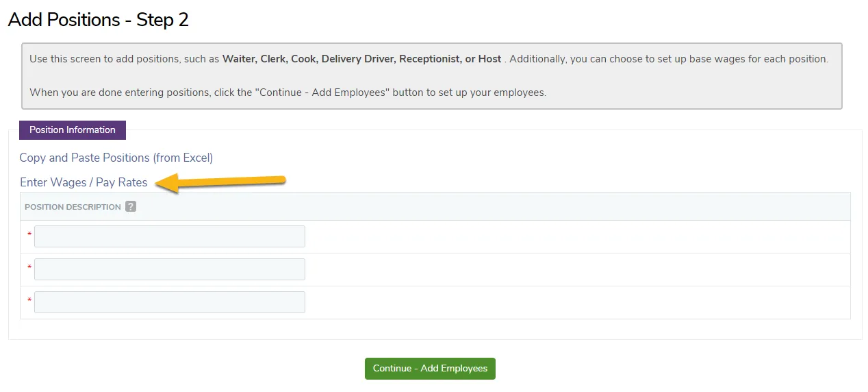Click the POSITION DESCRIPTION column header text
868x392 pixels.
[73, 207]
